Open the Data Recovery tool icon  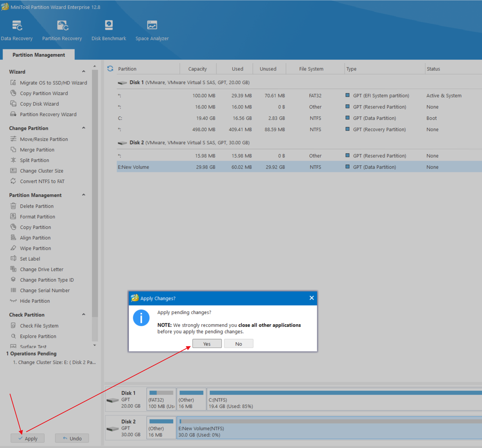coord(17,26)
